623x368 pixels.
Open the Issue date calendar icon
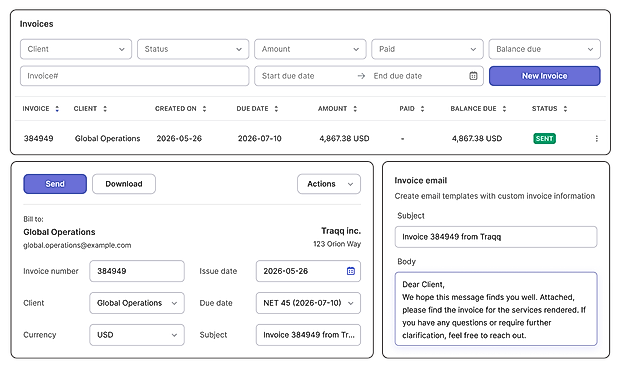pyautogui.click(x=351, y=271)
